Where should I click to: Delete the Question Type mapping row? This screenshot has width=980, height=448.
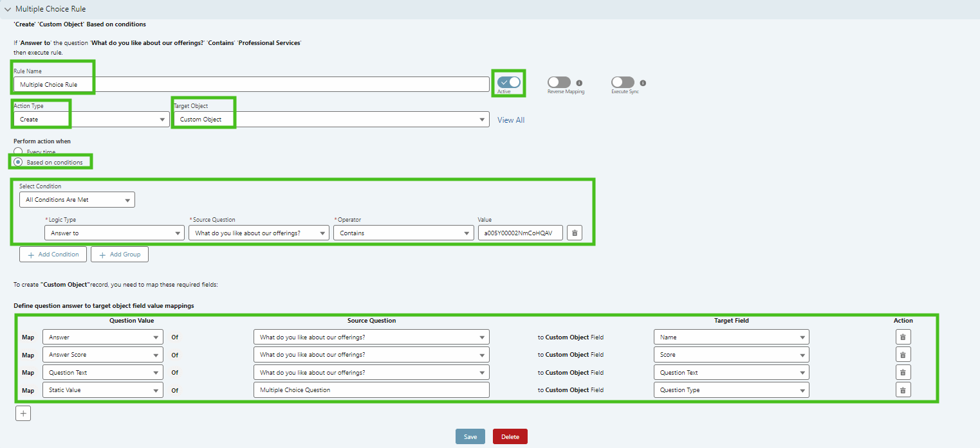(903, 390)
